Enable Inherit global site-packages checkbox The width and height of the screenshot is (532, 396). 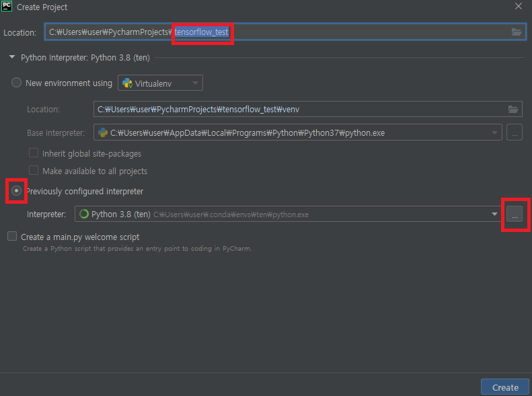[34, 153]
